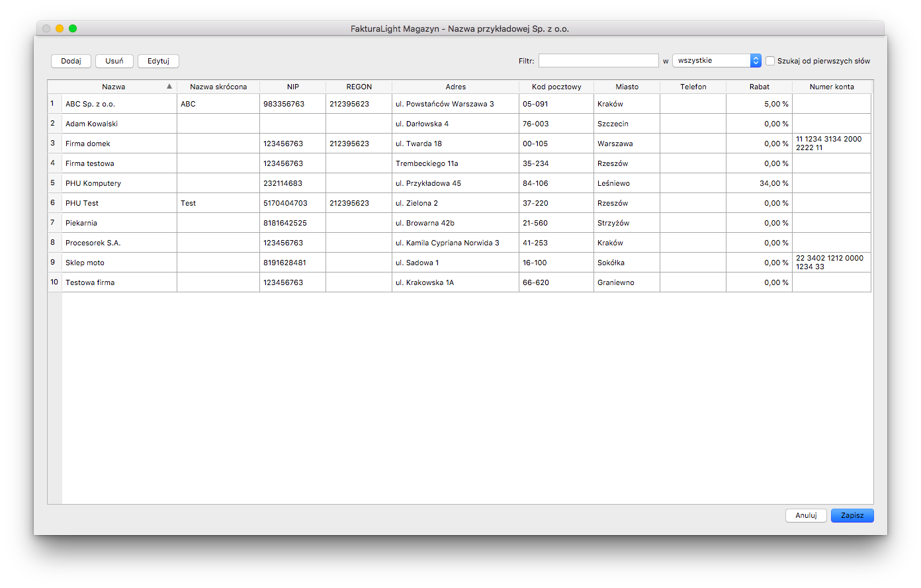Screen dimensions: 921x588
Task: Focus the Filtr search field
Action: 598,61
